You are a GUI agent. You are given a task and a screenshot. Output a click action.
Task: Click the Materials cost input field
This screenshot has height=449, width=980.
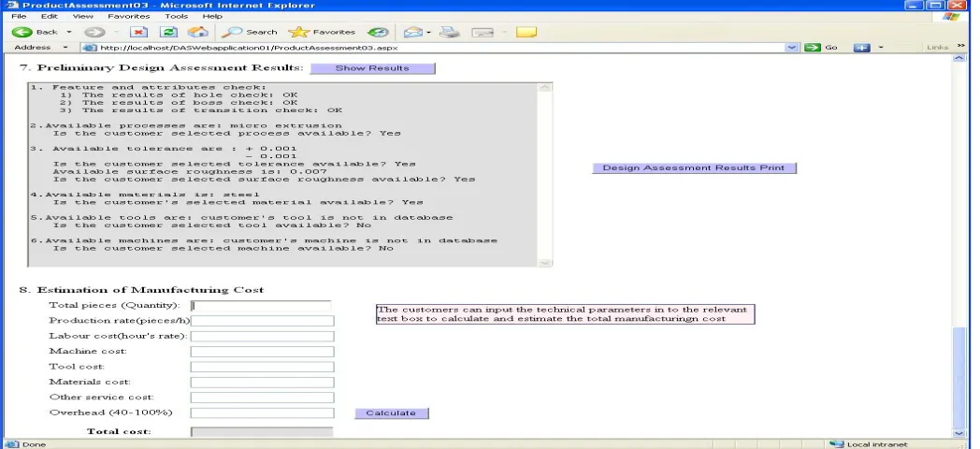coord(262,382)
